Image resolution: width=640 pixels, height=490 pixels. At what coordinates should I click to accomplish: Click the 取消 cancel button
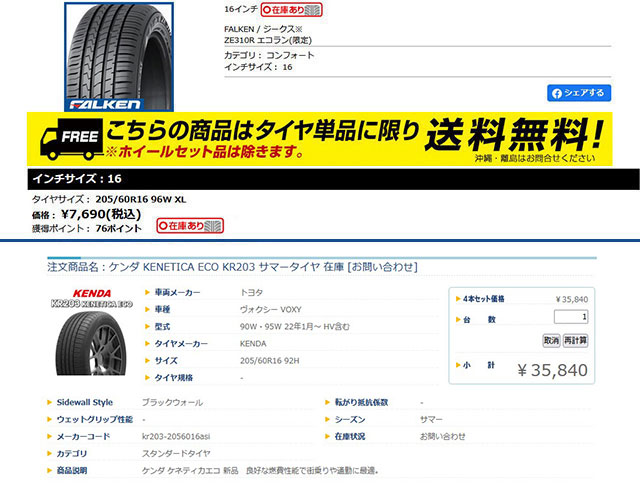(551, 340)
